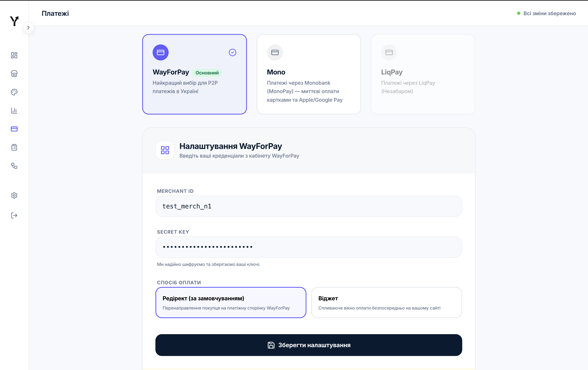Image resolution: width=588 pixels, height=370 pixels.
Task: Click the Y logo in the sidebar
Action: click(x=14, y=21)
